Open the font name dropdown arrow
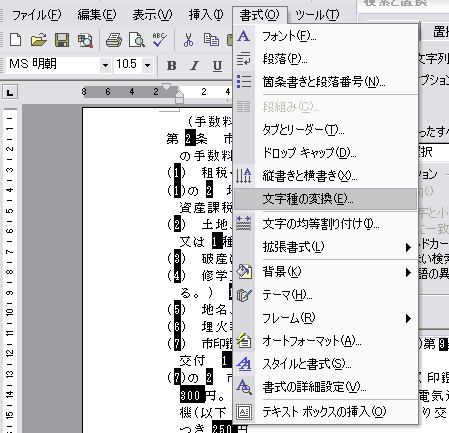The image size is (449, 433). pyautogui.click(x=105, y=65)
